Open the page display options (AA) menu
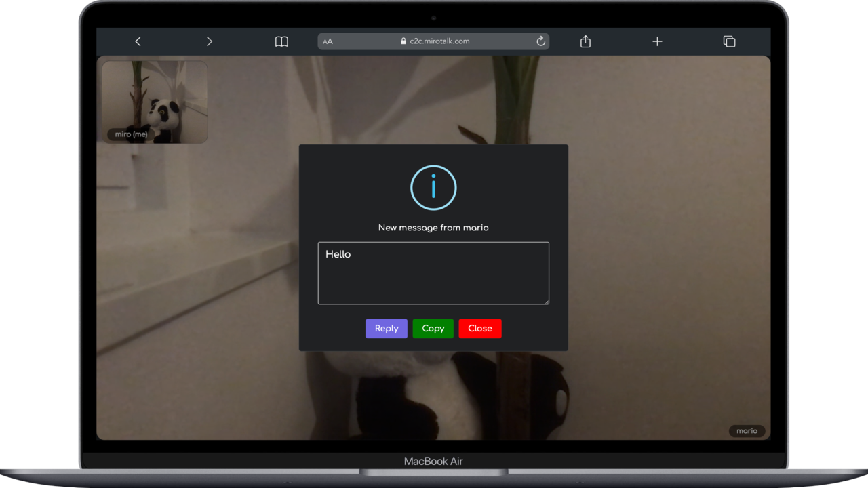868x488 pixels. point(328,41)
